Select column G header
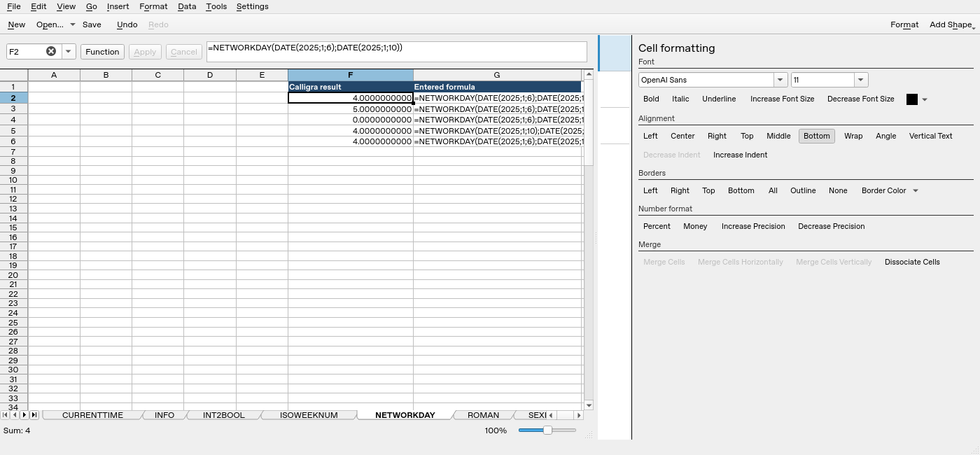980x455 pixels. pos(497,75)
